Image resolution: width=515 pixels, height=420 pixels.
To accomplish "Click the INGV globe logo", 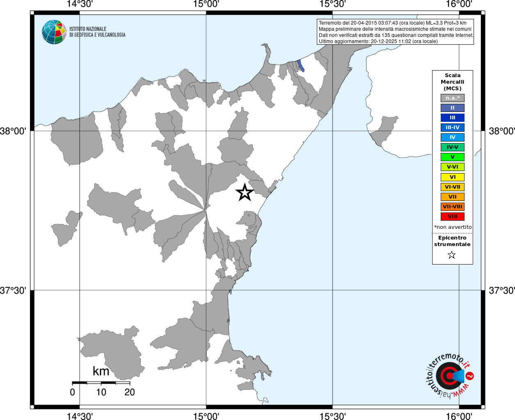I will [x=54, y=32].
